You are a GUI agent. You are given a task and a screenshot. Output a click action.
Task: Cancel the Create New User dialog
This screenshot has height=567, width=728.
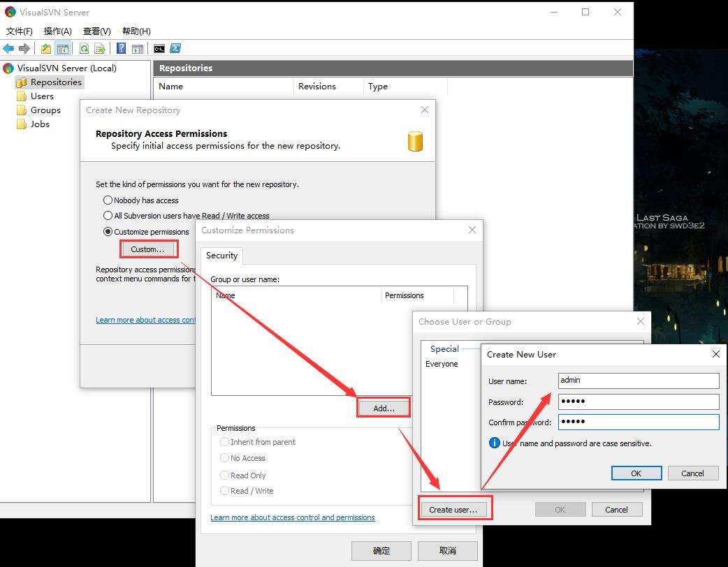coord(692,473)
